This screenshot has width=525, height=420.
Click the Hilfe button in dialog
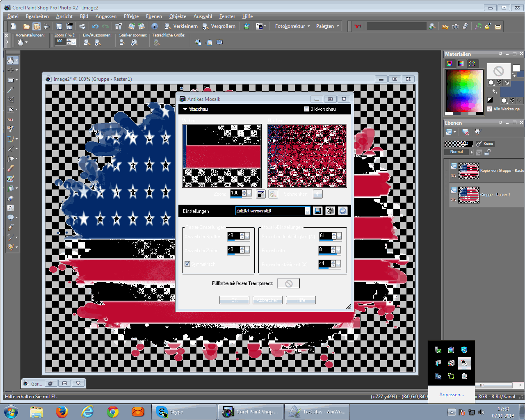tap(301, 300)
